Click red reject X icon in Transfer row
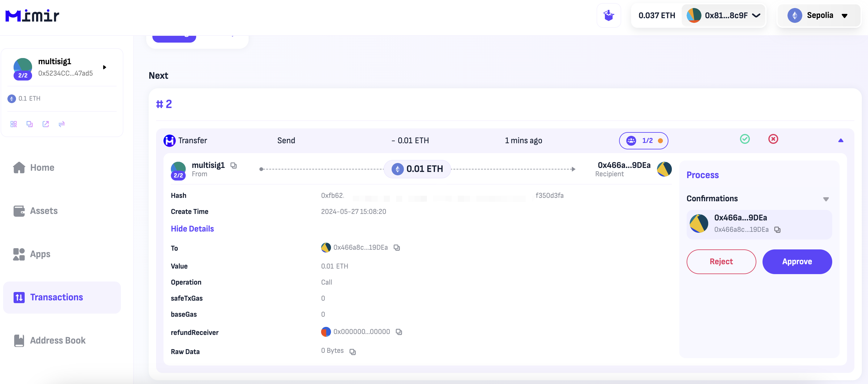Viewport: 868px width, 384px height. point(773,139)
